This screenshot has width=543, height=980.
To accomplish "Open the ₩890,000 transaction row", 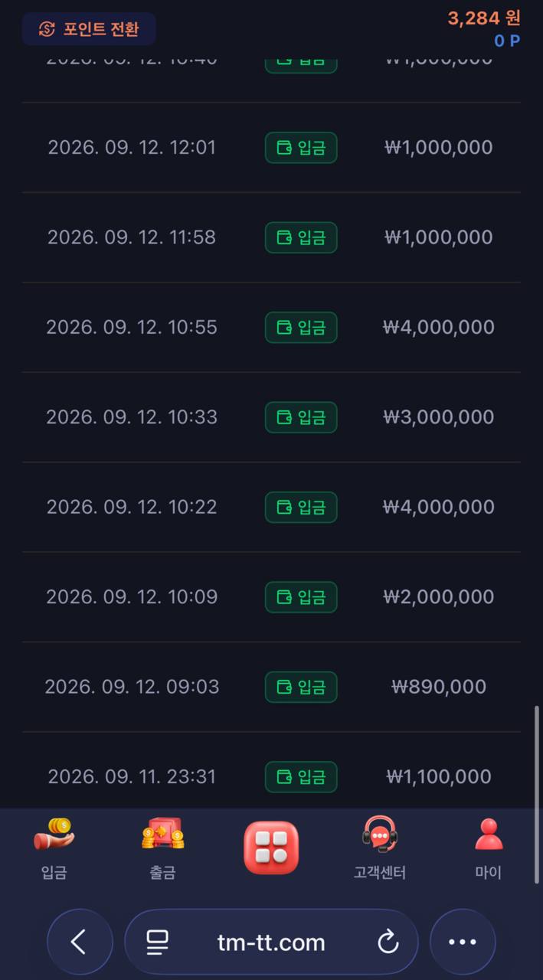I will (x=271, y=687).
